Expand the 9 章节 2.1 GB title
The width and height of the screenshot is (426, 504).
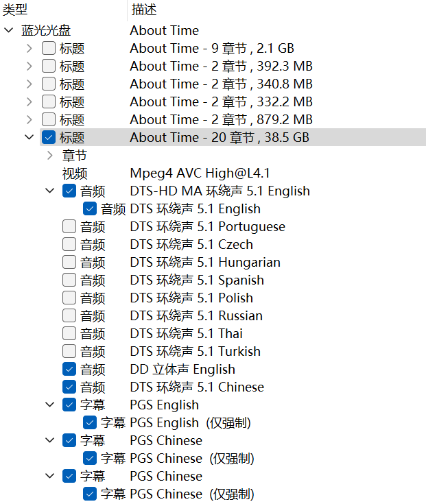point(29,49)
